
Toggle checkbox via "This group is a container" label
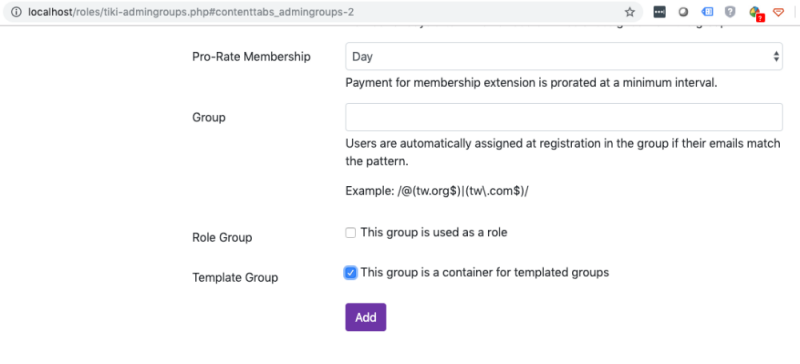pyautogui.click(x=485, y=273)
